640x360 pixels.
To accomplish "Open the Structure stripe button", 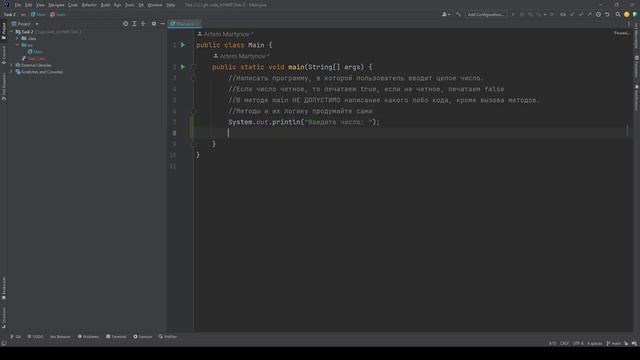I will (x=4, y=318).
